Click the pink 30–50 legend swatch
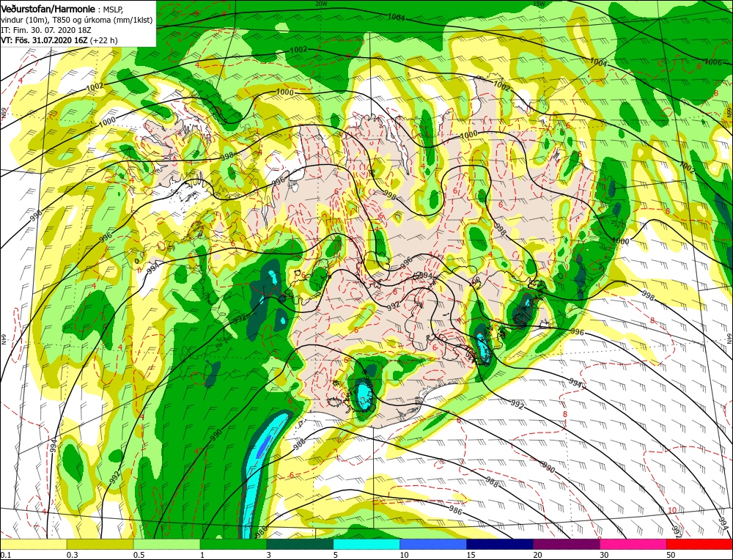 (633, 544)
